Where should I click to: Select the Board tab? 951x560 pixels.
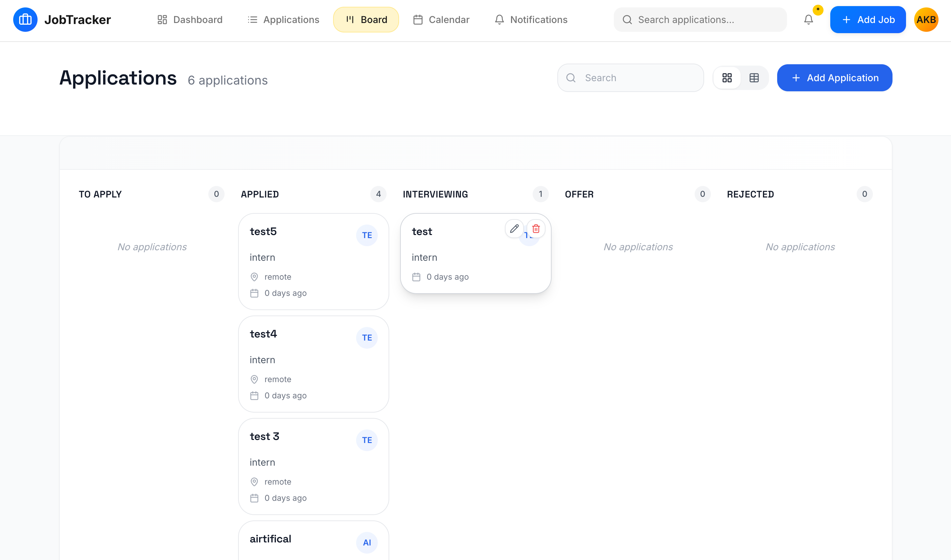click(x=366, y=20)
